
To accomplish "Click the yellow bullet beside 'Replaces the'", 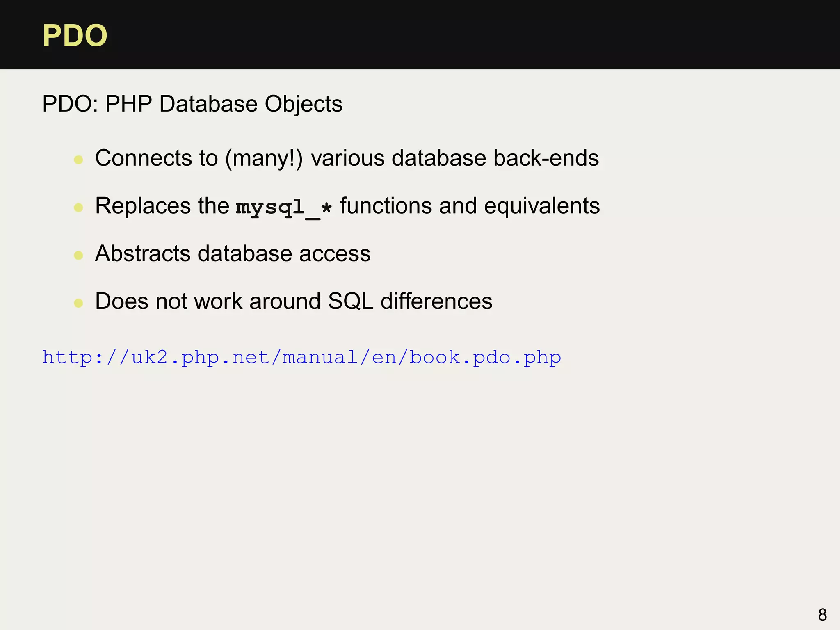I will (78, 208).
